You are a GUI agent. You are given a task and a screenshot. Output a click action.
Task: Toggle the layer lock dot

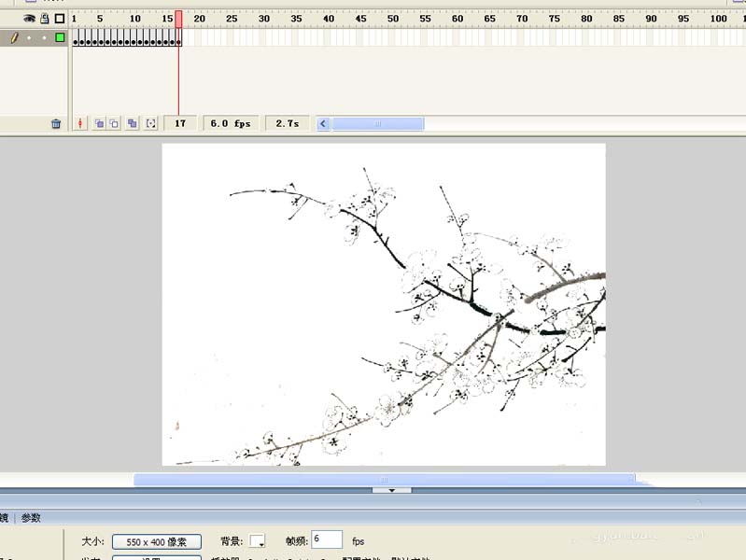pyautogui.click(x=44, y=37)
